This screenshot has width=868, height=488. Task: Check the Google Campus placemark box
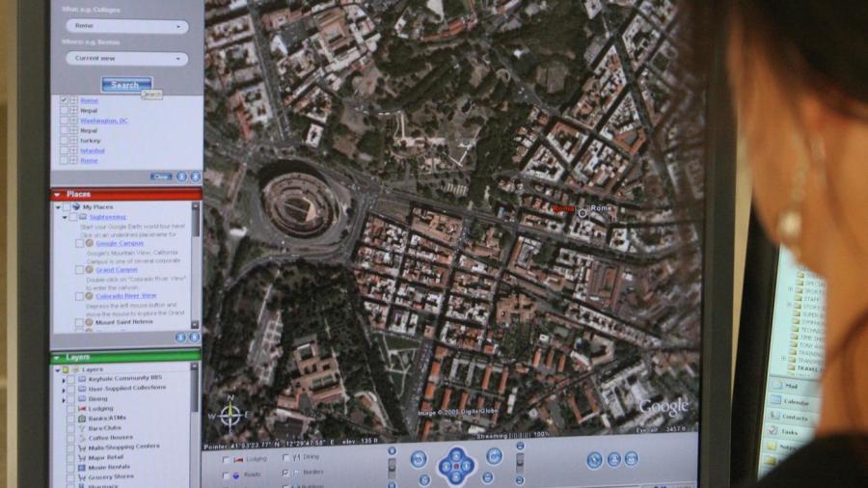[x=79, y=243]
